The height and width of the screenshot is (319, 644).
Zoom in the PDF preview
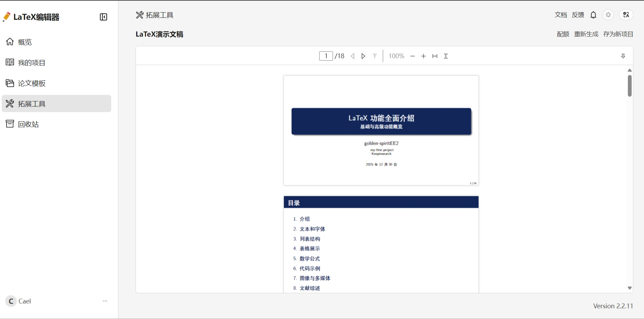click(424, 56)
